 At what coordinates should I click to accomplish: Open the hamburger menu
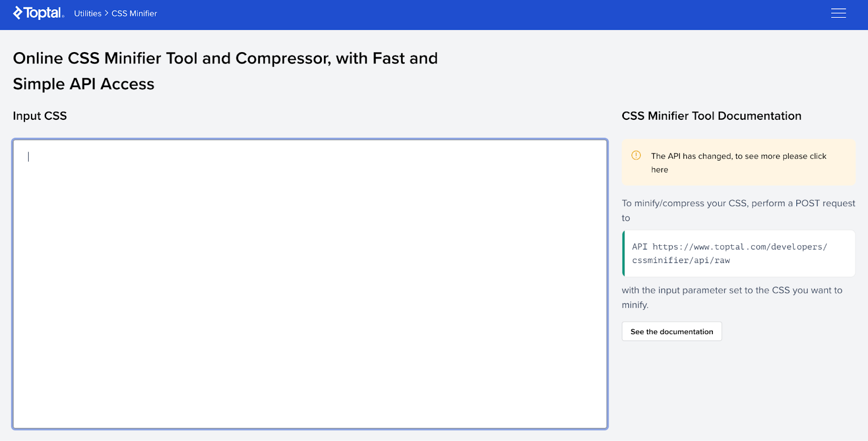coord(839,13)
